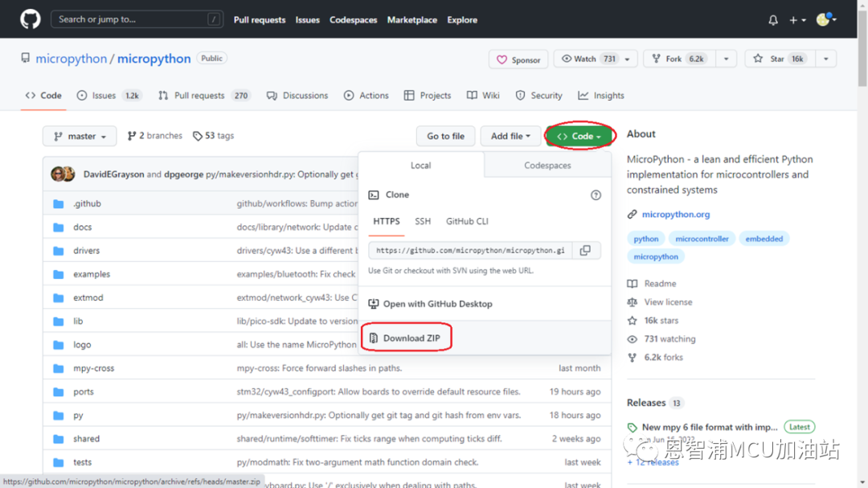
Task: Open the examples folder
Action: pyautogui.click(x=92, y=274)
